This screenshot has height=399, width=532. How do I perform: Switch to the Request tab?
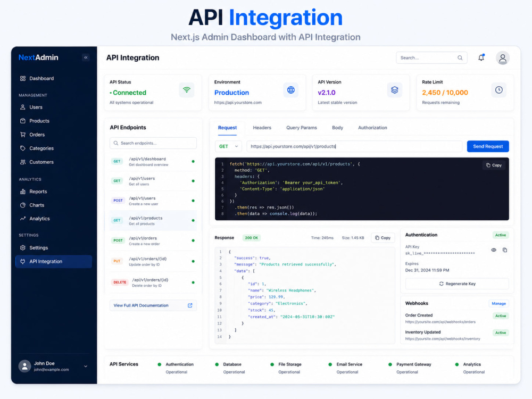pyautogui.click(x=227, y=128)
